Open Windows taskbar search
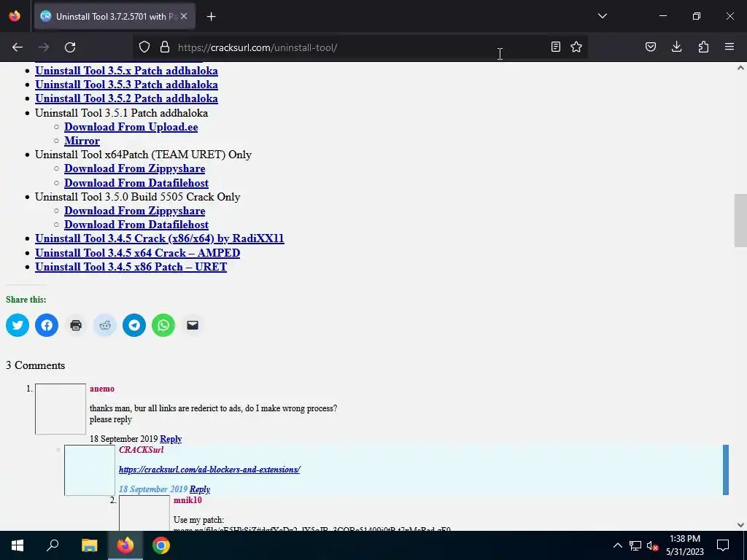This screenshot has width=747, height=560. point(53,545)
